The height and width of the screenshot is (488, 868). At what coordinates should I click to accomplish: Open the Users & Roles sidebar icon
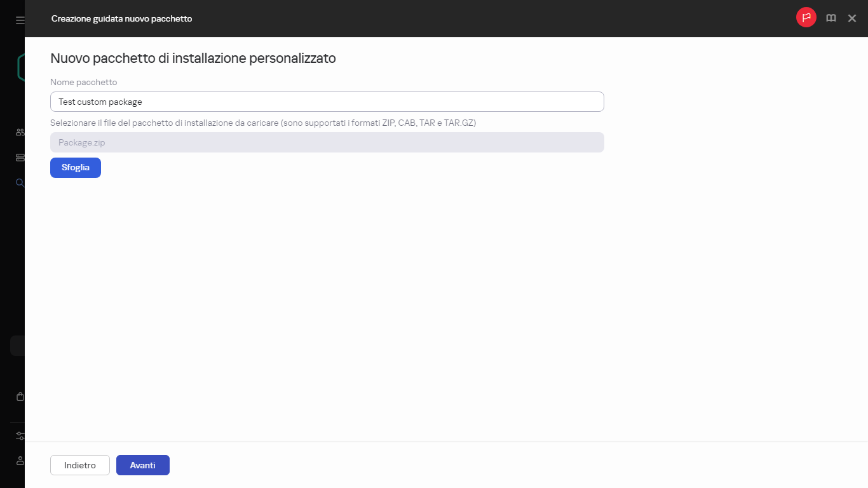[x=18, y=132]
